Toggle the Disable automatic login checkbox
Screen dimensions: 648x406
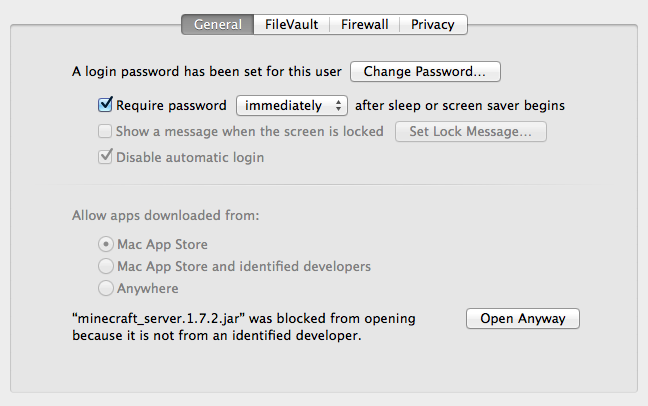click(x=105, y=157)
